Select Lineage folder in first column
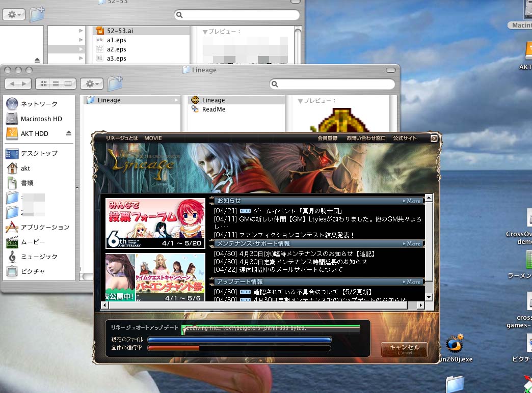The width and height of the screenshot is (532, 393). click(132, 100)
